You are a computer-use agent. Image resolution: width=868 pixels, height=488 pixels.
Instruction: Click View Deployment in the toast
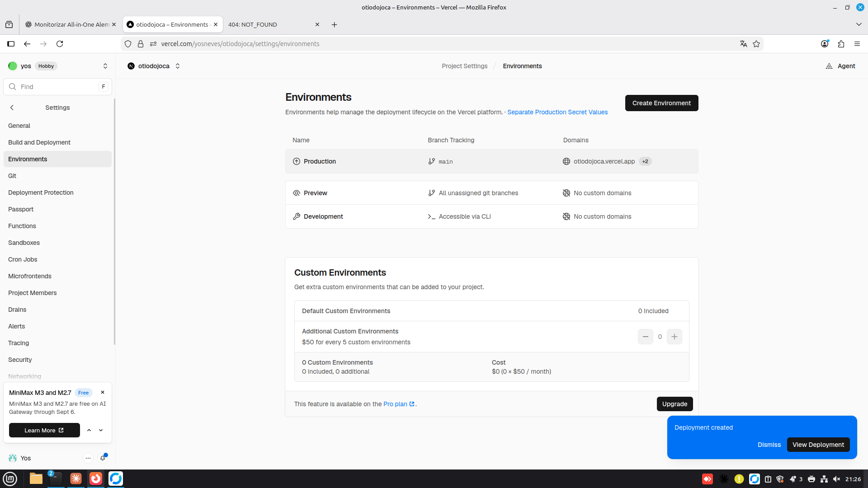coord(818,445)
